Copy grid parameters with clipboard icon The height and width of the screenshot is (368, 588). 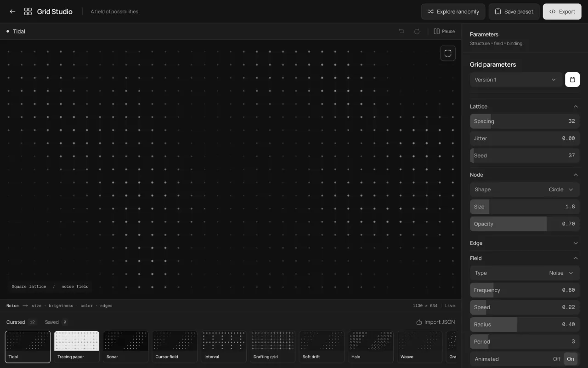pyautogui.click(x=572, y=80)
